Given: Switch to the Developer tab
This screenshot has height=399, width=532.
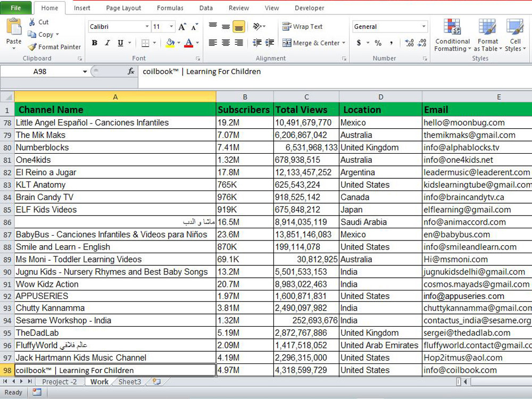Looking at the screenshot, I should 310,8.
